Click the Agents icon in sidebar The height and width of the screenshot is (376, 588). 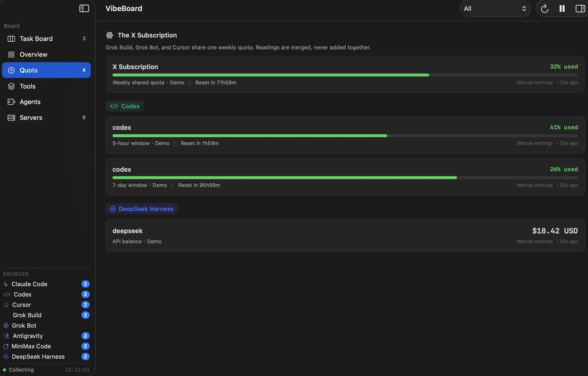tap(11, 102)
